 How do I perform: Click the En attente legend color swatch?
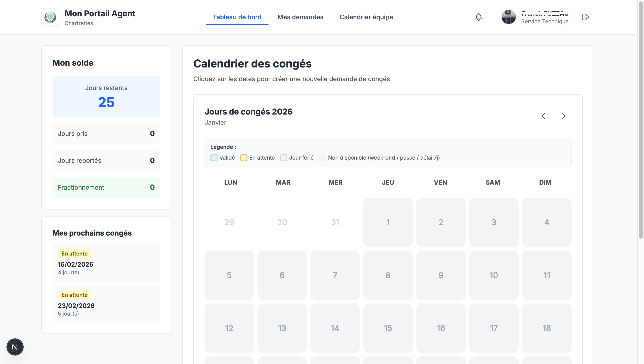(x=244, y=158)
